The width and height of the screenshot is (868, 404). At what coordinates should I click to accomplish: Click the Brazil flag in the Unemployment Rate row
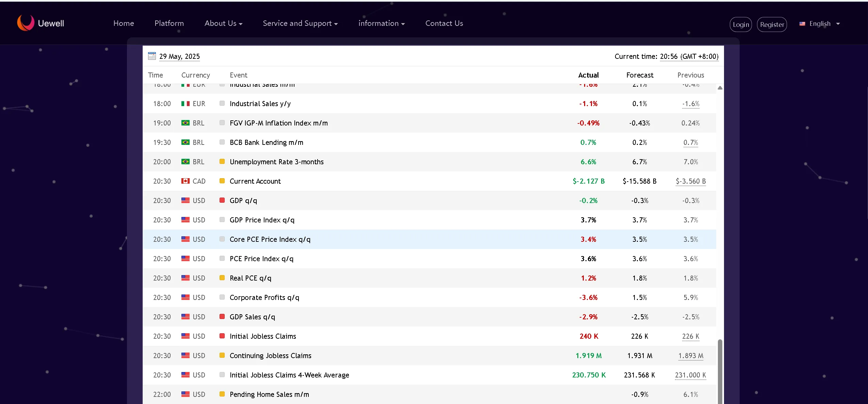(185, 162)
